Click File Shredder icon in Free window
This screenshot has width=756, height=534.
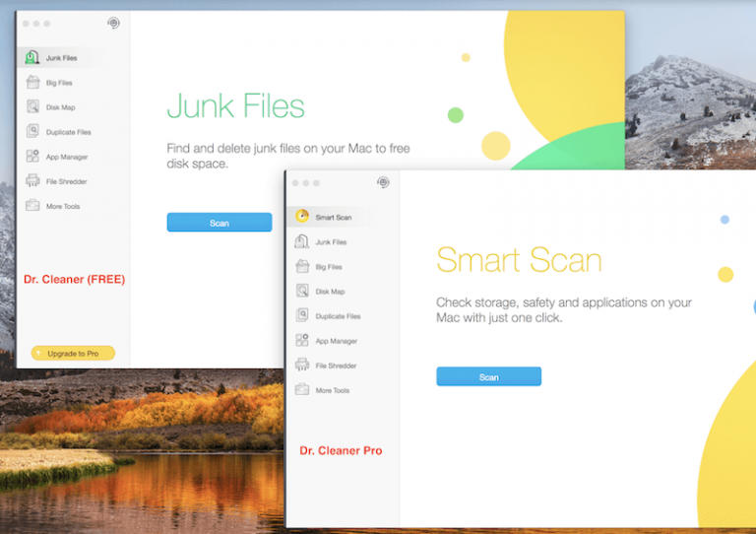tap(32, 181)
